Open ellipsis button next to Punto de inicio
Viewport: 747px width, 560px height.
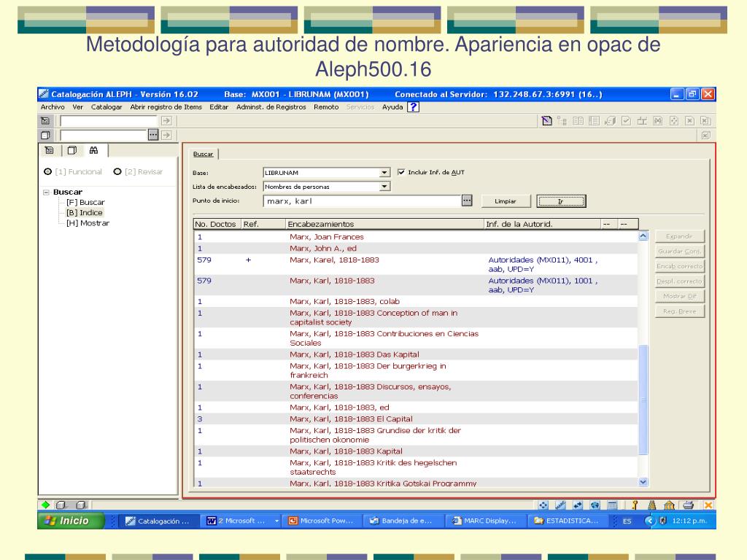(x=467, y=201)
